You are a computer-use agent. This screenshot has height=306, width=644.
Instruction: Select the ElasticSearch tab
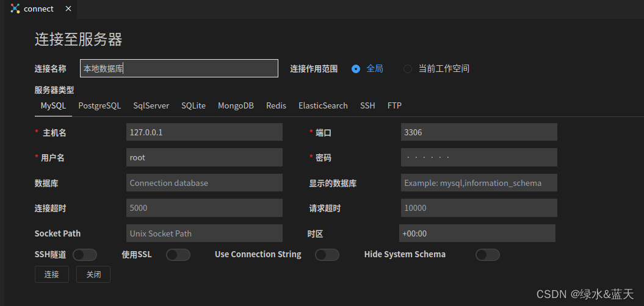324,106
